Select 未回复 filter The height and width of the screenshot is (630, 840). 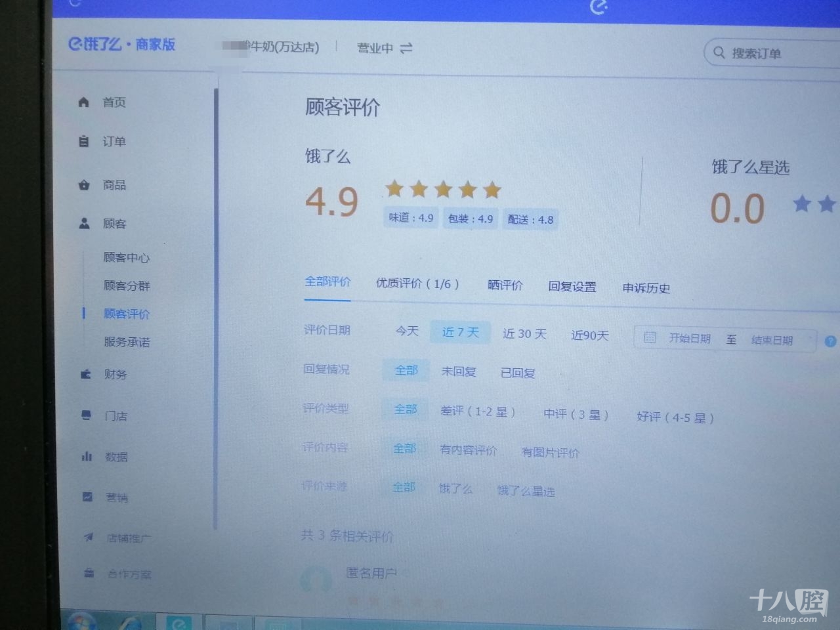[458, 371]
